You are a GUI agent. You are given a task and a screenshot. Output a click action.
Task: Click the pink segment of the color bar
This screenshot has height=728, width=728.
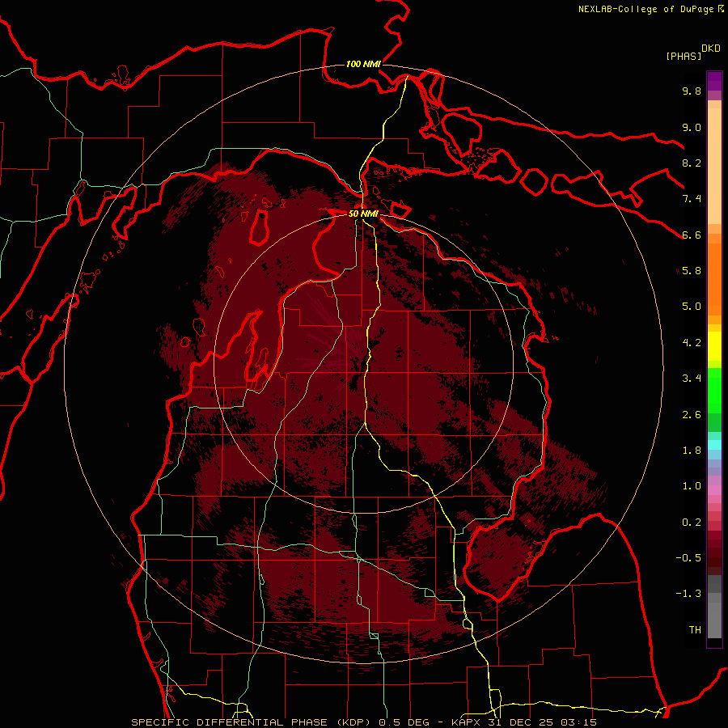pos(714,490)
